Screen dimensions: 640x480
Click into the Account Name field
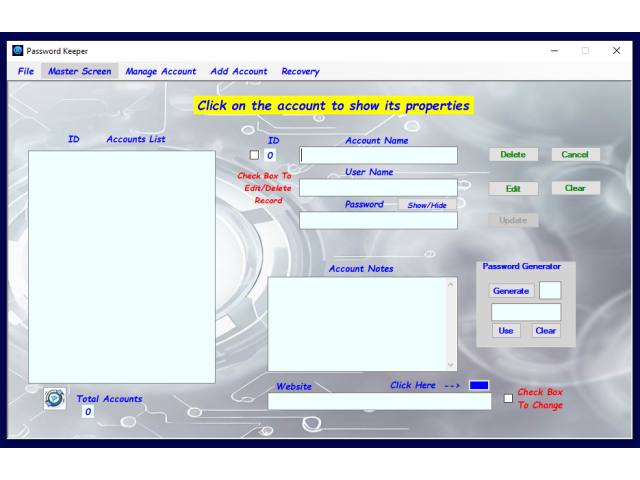point(379,155)
